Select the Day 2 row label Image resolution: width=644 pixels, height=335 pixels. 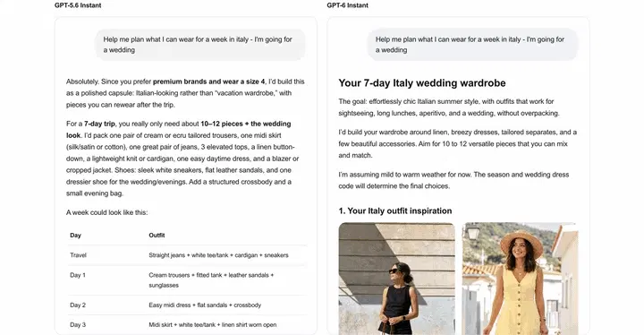click(x=78, y=305)
